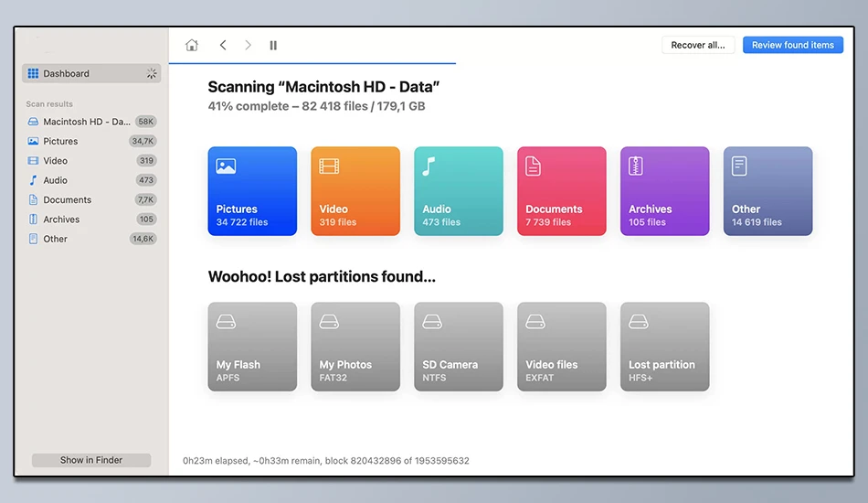Viewport: 868px width, 503px height.
Task: Select Documents in the sidebar
Action: 91,199
